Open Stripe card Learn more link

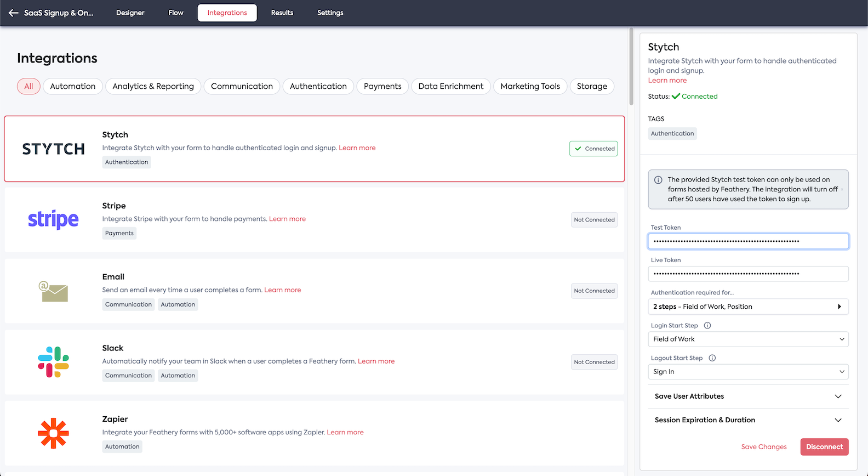click(288, 219)
